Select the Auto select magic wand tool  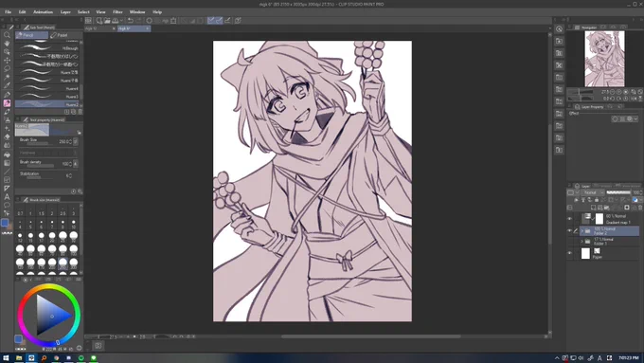point(7,78)
